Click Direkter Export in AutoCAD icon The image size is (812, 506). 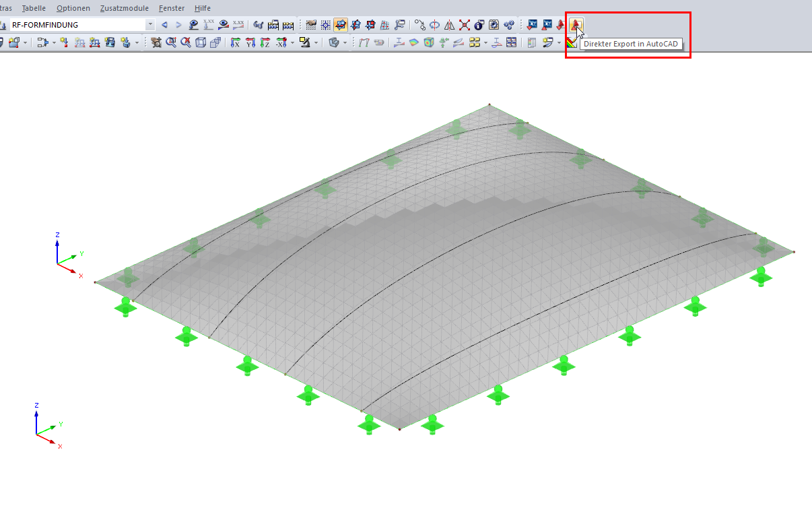tap(576, 25)
